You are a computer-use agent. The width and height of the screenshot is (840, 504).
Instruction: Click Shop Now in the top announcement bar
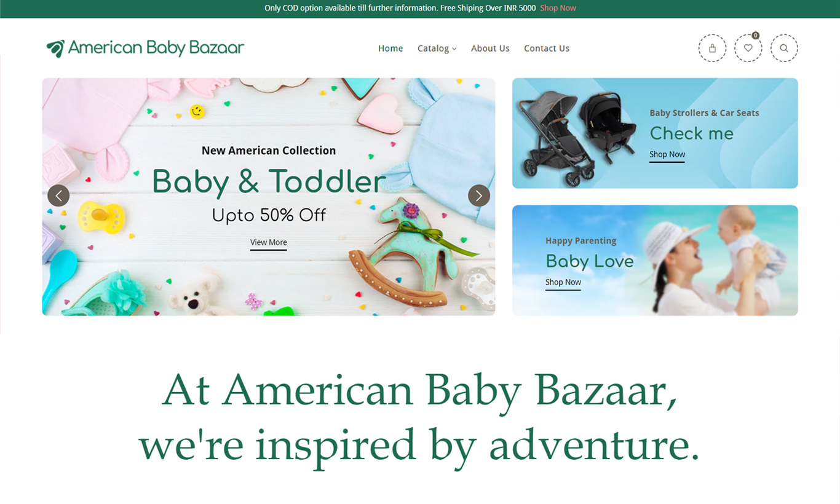tap(558, 8)
